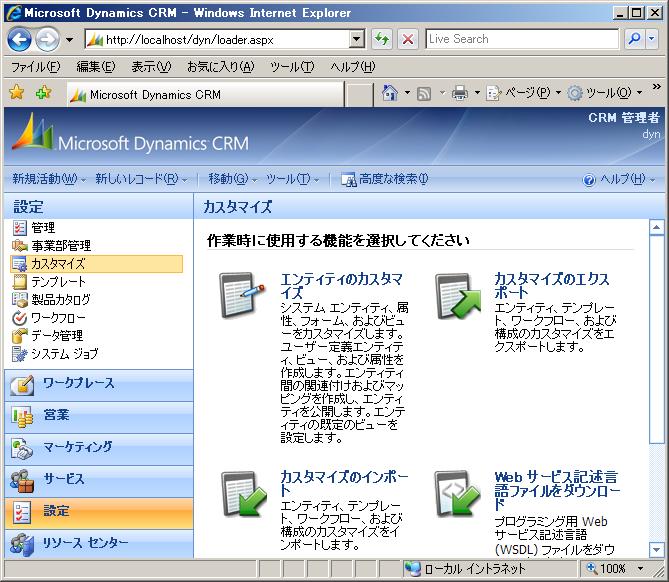This screenshot has width=669, height=582.
Task: Open the ページ(P) command bar menu
Action: [524, 93]
